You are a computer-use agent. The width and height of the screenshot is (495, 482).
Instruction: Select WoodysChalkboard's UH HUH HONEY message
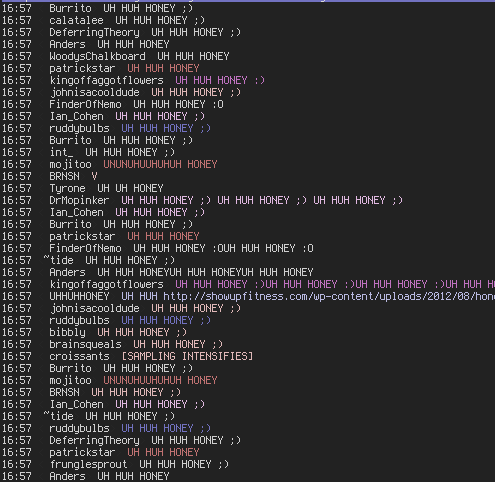click(x=193, y=56)
